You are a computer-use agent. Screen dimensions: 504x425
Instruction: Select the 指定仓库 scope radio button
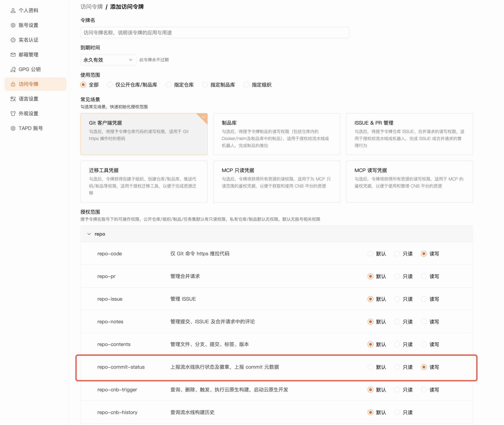[x=169, y=85]
